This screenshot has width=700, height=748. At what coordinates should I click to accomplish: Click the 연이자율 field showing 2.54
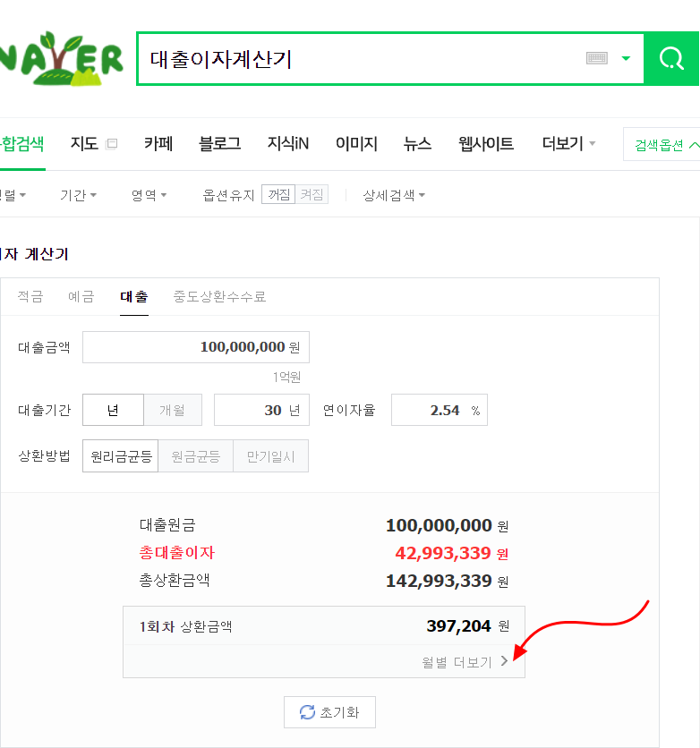pos(439,410)
